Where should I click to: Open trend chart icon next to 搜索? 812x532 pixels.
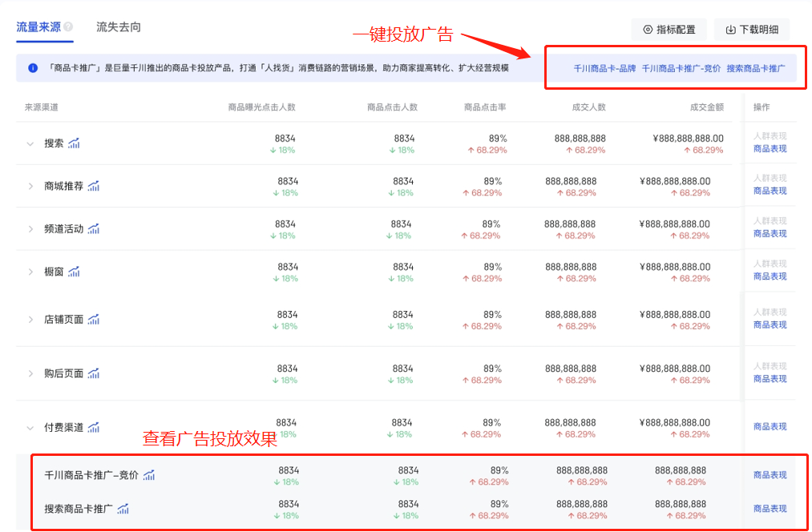pyautogui.click(x=74, y=143)
